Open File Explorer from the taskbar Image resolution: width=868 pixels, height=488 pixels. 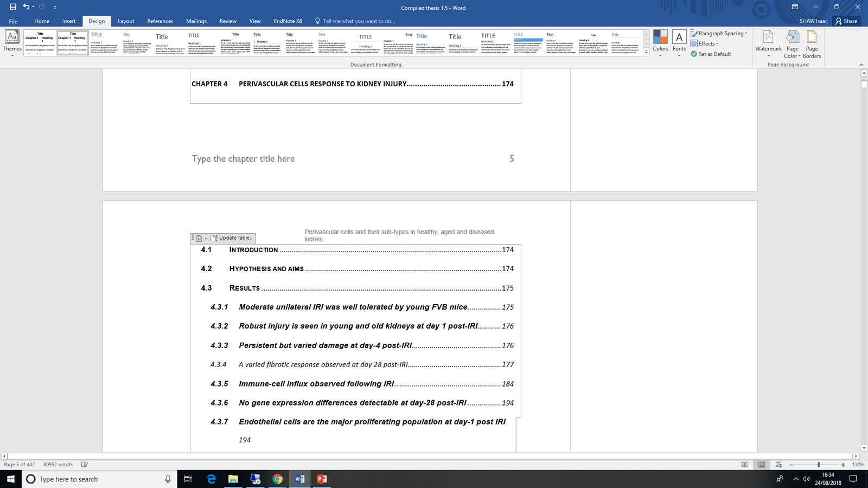pos(233,479)
